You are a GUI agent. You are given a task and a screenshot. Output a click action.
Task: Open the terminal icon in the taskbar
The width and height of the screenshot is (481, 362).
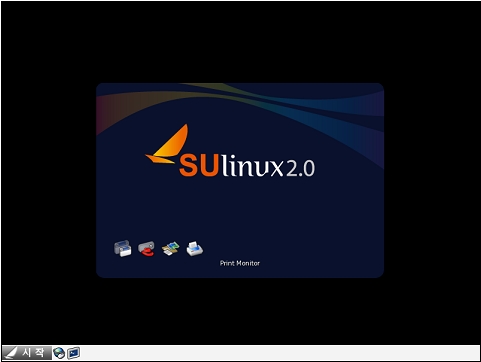coord(73,353)
